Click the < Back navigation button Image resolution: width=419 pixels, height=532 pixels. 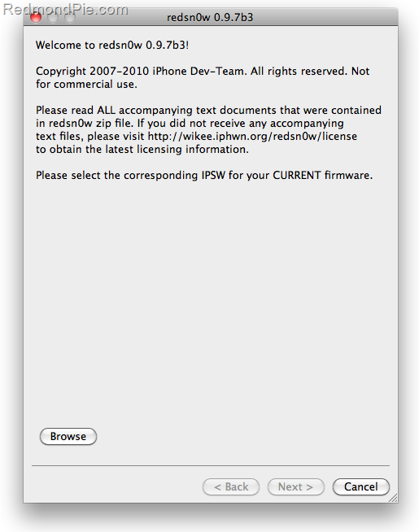(231, 487)
